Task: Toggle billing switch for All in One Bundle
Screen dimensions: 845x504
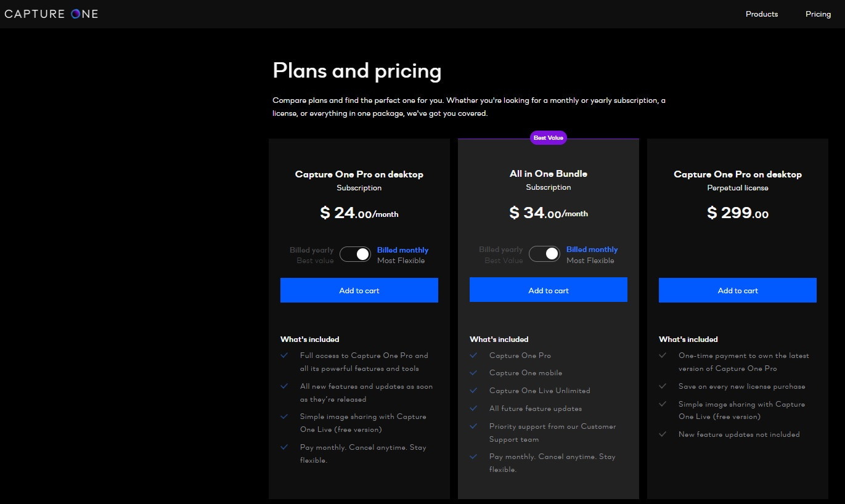Action: [x=544, y=254]
